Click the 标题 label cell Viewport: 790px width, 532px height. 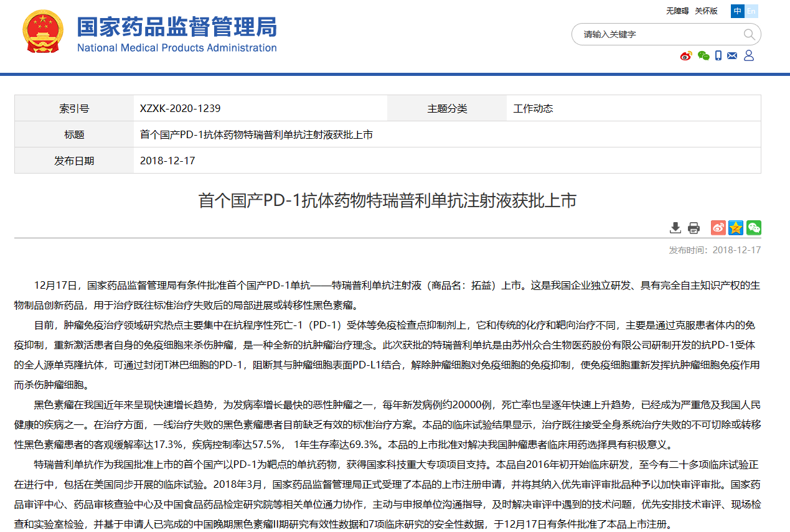click(x=74, y=134)
